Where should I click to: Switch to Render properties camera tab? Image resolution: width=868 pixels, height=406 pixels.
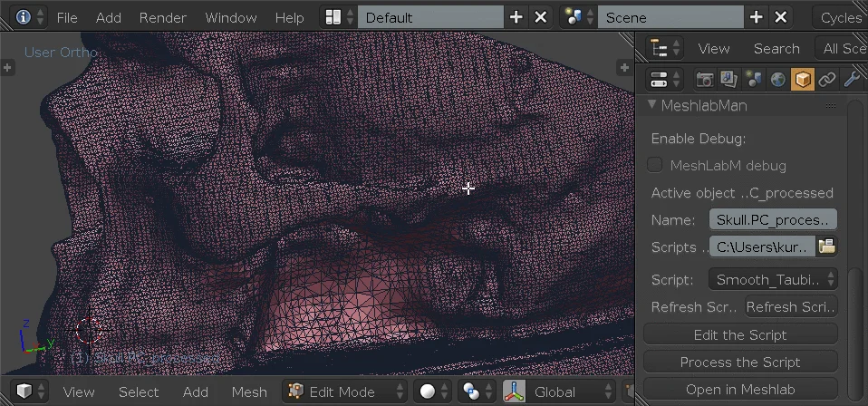coord(705,80)
